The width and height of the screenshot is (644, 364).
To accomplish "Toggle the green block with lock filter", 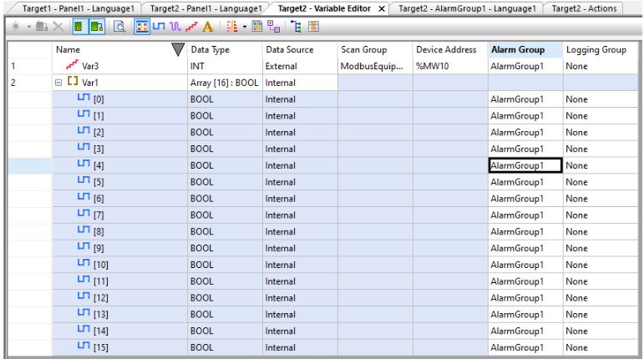I will pos(97,27).
